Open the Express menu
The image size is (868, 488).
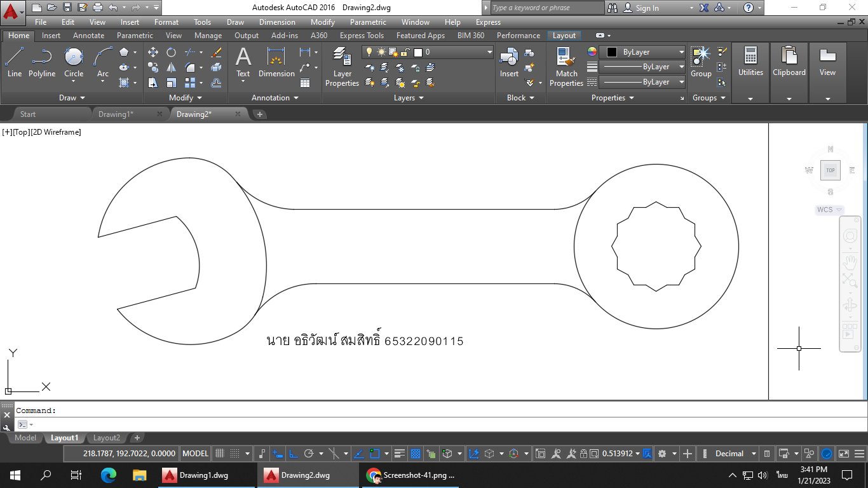point(488,22)
